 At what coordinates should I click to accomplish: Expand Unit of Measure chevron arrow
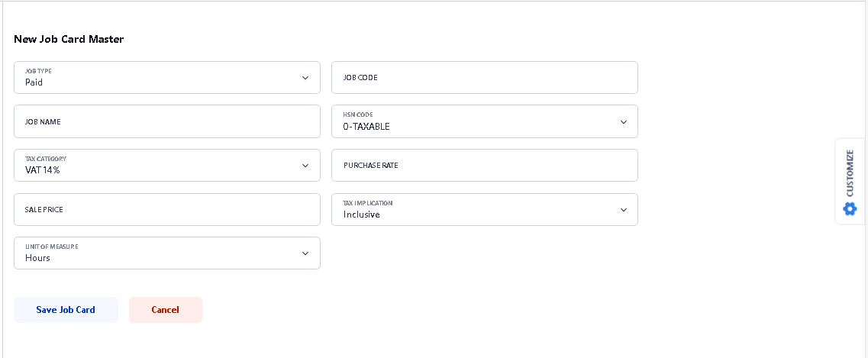305,253
